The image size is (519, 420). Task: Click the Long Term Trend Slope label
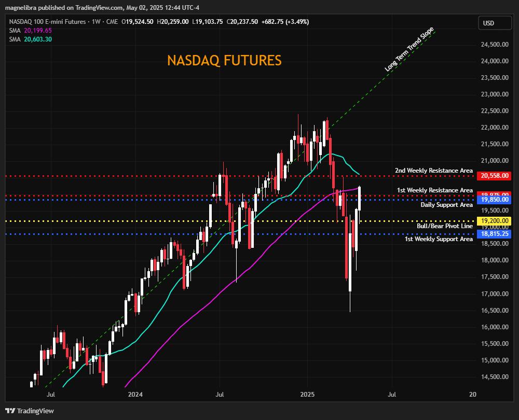point(409,49)
